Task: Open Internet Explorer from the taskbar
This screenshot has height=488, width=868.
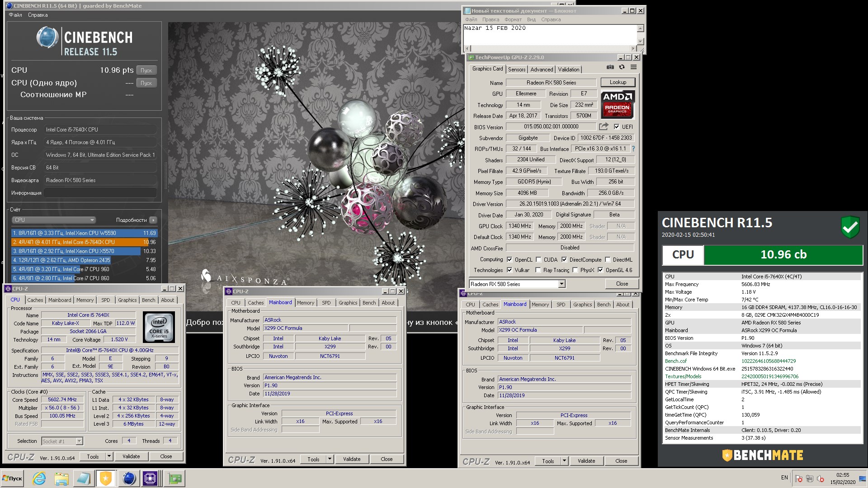Action: coord(39,478)
